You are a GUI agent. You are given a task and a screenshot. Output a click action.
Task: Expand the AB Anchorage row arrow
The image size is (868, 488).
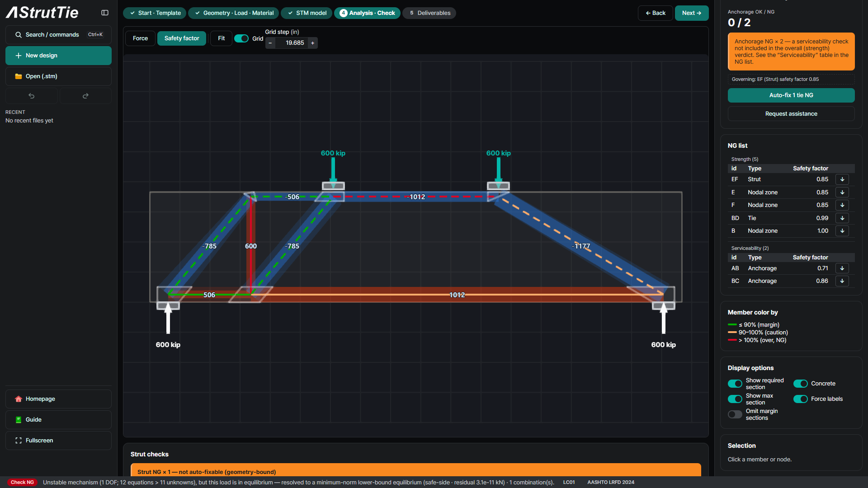[x=842, y=268]
